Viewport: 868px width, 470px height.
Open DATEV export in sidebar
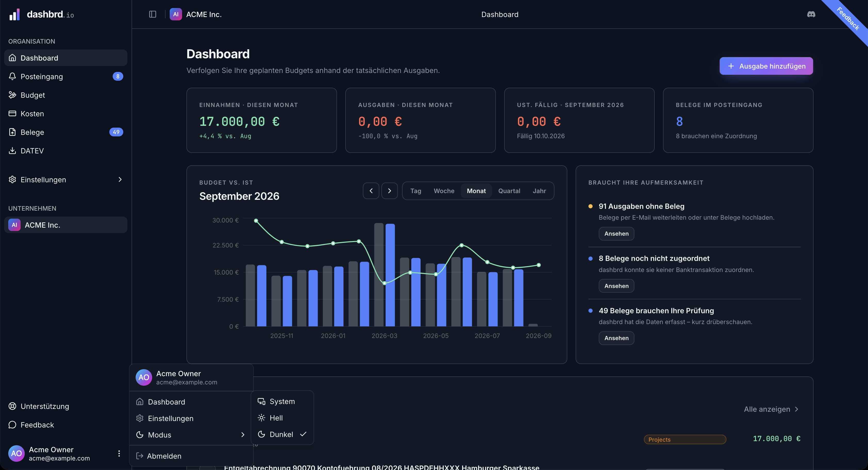click(66, 151)
